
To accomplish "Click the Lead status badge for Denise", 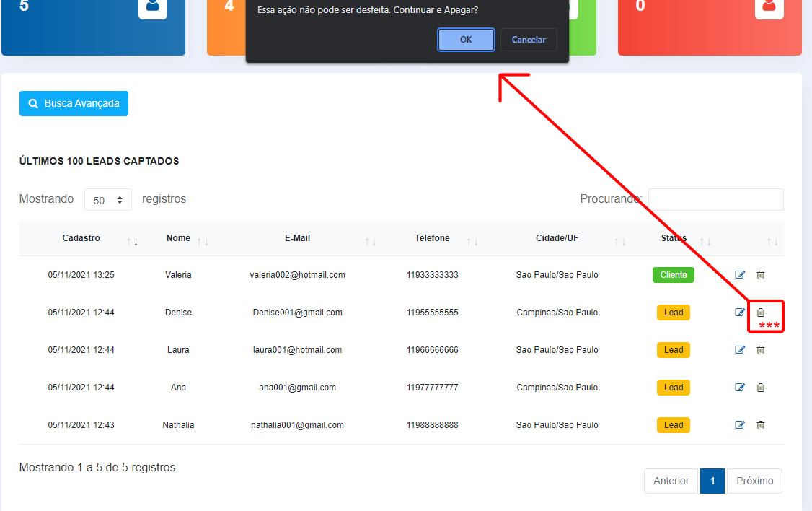I will click(x=674, y=312).
